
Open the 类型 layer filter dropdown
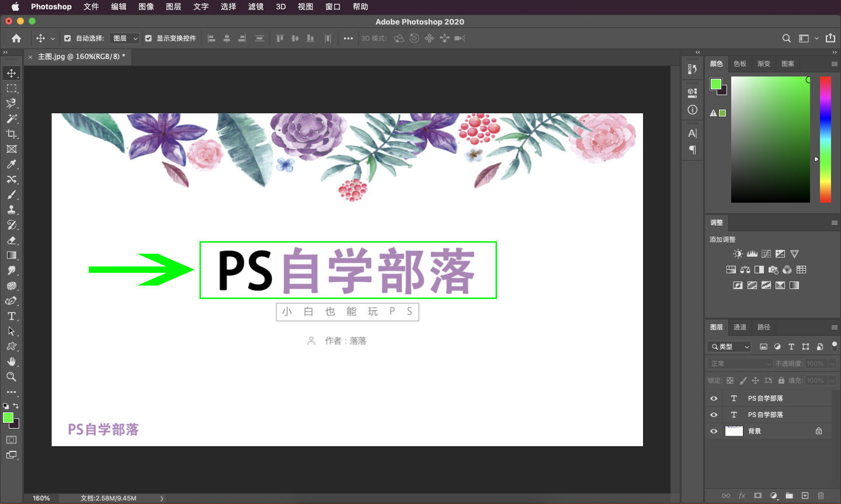729,346
